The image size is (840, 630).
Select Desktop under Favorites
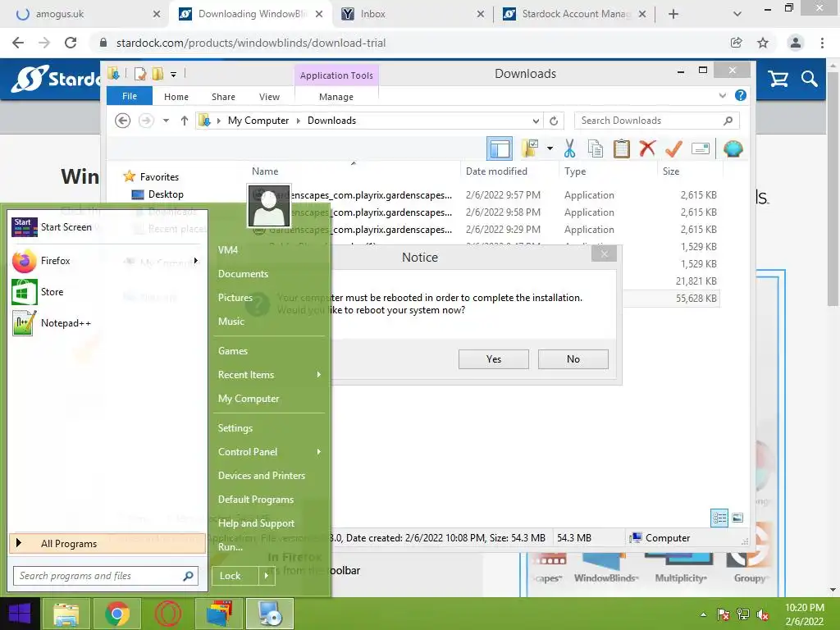click(166, 194)
